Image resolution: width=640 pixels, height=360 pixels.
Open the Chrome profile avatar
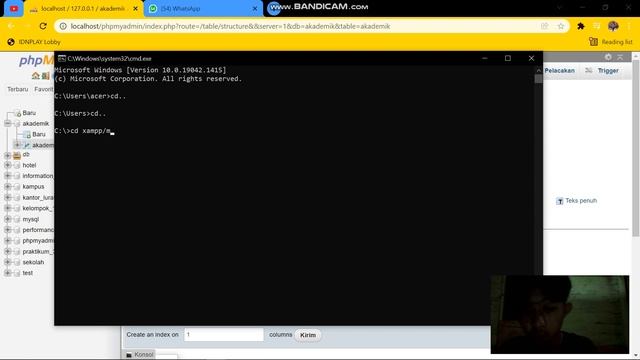point(613,26)
